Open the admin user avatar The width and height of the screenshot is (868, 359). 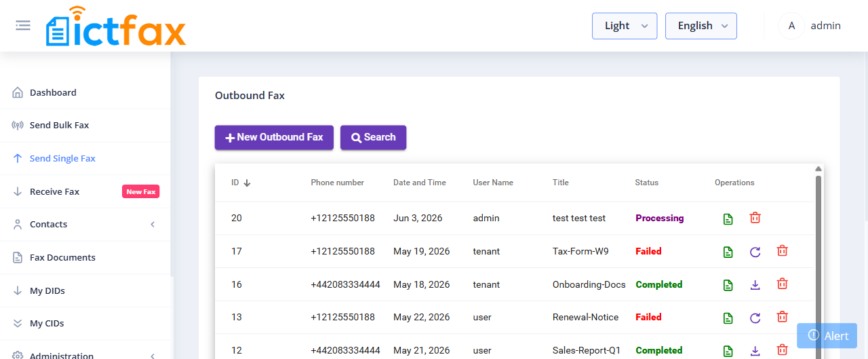pos(791,26)
